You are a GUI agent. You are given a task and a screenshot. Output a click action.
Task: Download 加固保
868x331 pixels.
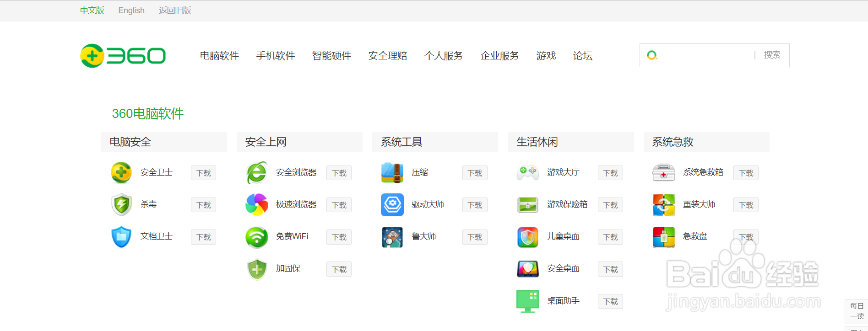coord(339,269)
